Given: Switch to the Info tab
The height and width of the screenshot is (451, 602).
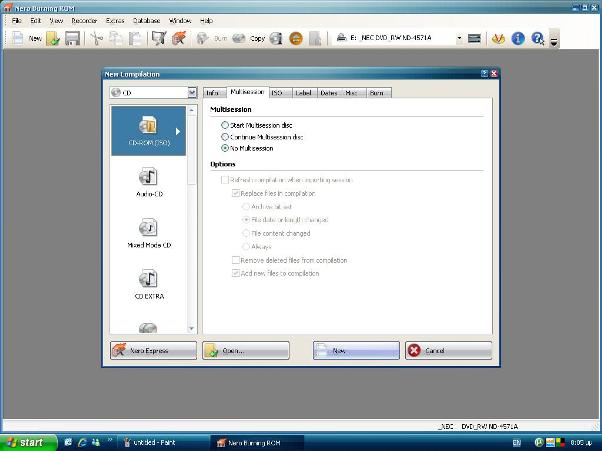Looking at the screenshot, I should click(x=215, y=93).
